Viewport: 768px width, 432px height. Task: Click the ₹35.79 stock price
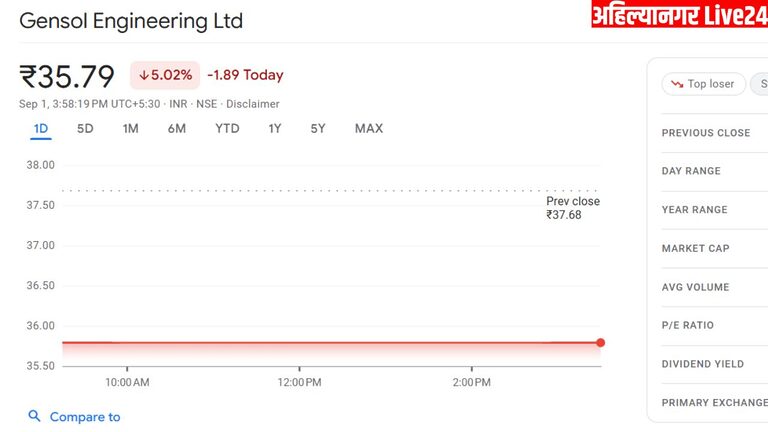pos(67,76)
